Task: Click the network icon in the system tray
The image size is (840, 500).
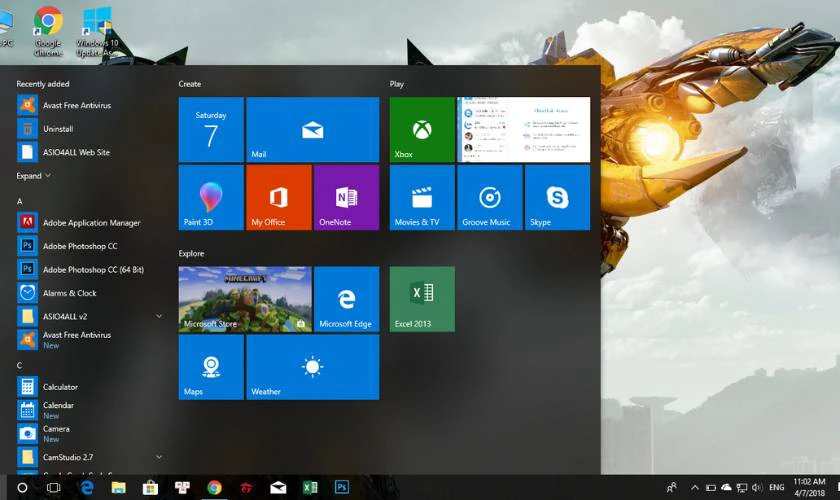Action: (x=742, y=488)
